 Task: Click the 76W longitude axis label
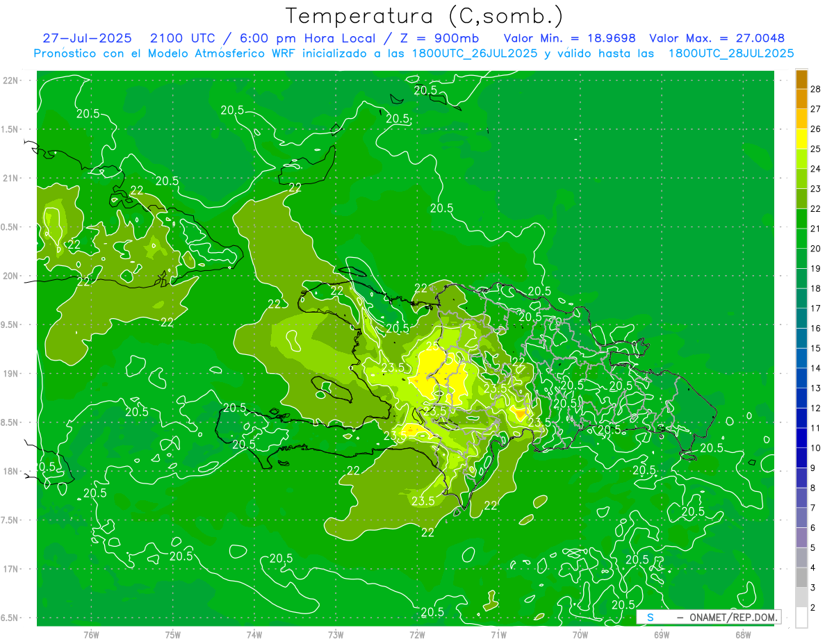coord(91,634)
